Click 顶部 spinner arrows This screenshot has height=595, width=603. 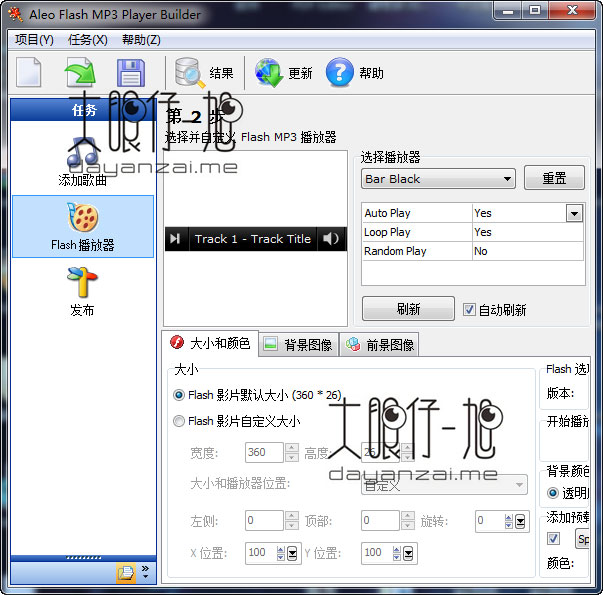pyautogui.click(x=408, y=520)
